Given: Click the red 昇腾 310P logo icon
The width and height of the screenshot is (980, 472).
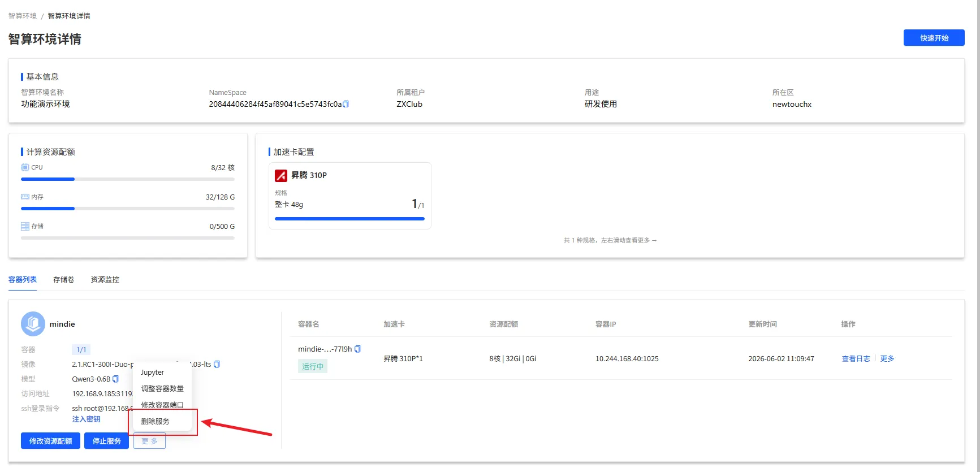Looking at the screenshot, I should click(x=281, y=176).
